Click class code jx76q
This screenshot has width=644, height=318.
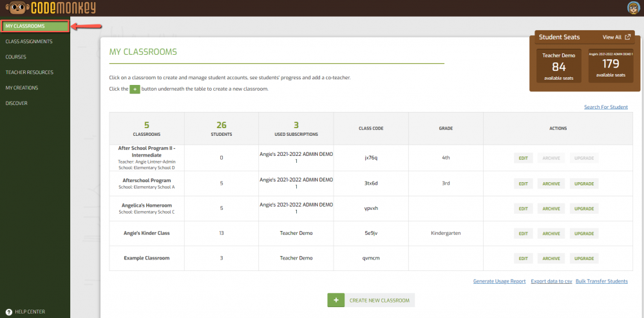(x=371, y=158)
